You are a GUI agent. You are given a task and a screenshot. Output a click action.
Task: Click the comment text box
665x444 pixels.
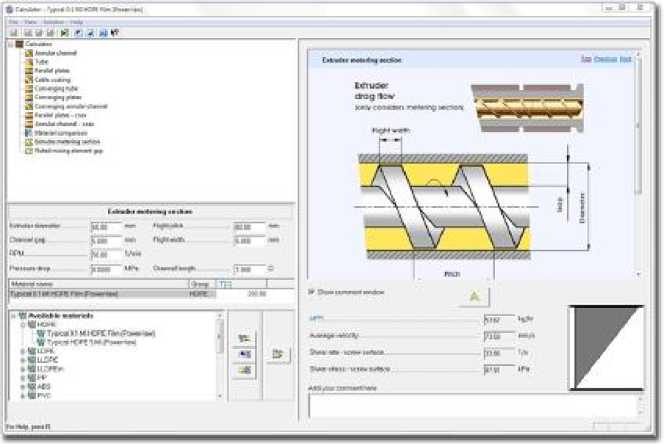(474, 406)
